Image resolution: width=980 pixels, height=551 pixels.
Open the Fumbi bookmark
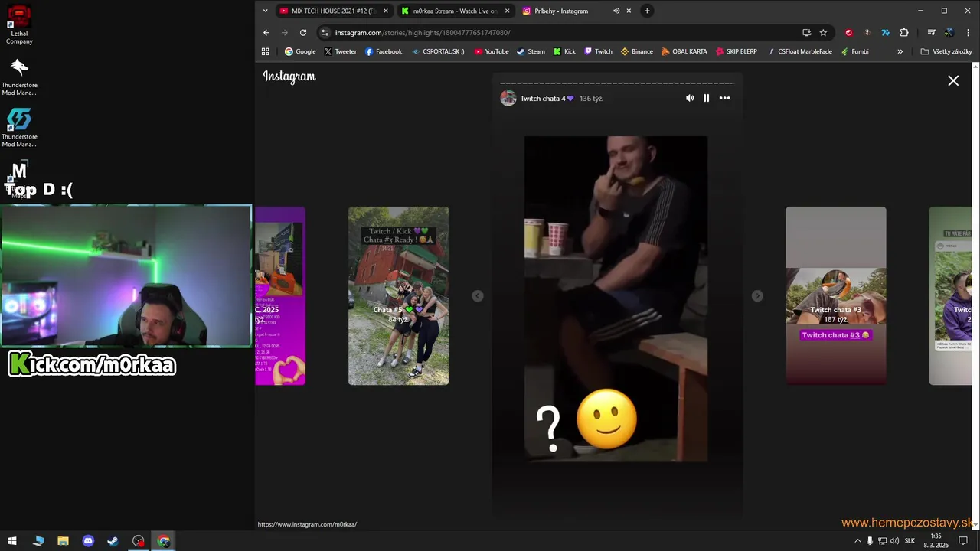pyautogui.click(x=854, y=51)
